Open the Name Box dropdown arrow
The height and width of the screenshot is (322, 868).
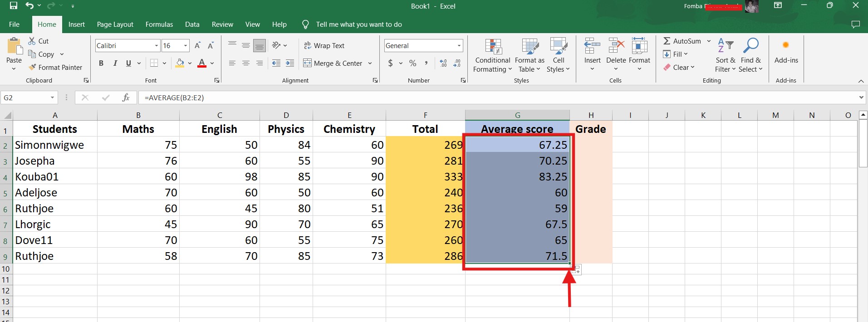tap(52, 98)
